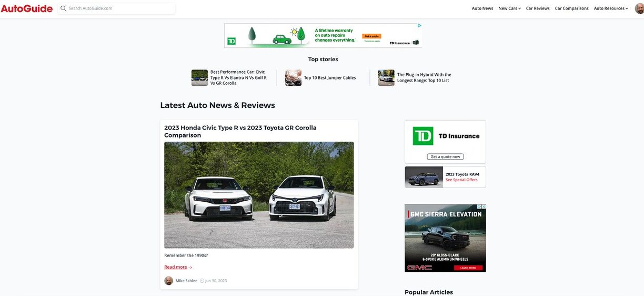644x296 pixels.
Task: Close the GMC ad via X icon
Action: pos(484,207)
